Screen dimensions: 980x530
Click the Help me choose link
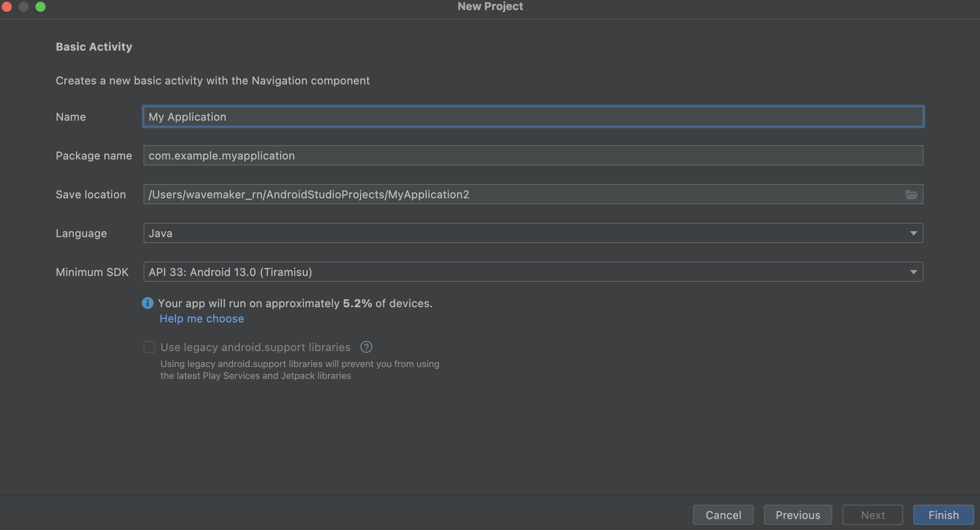tap(201, 319)
